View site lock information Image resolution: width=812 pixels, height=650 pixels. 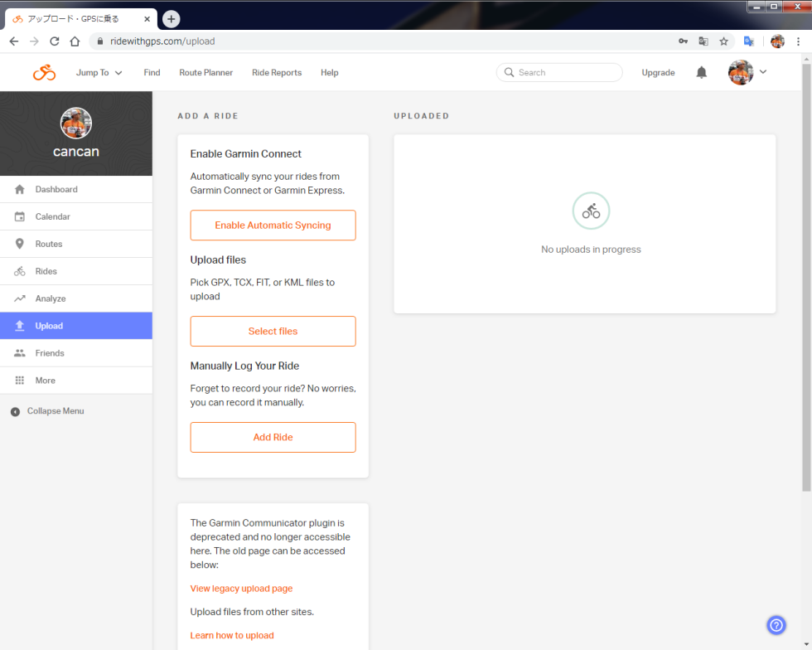pos(100,41)
